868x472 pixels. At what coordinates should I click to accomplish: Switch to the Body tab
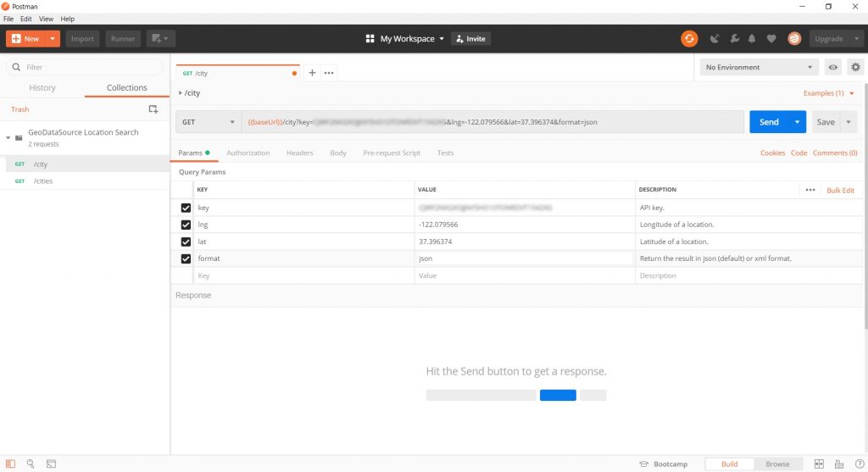click(337, 153)
